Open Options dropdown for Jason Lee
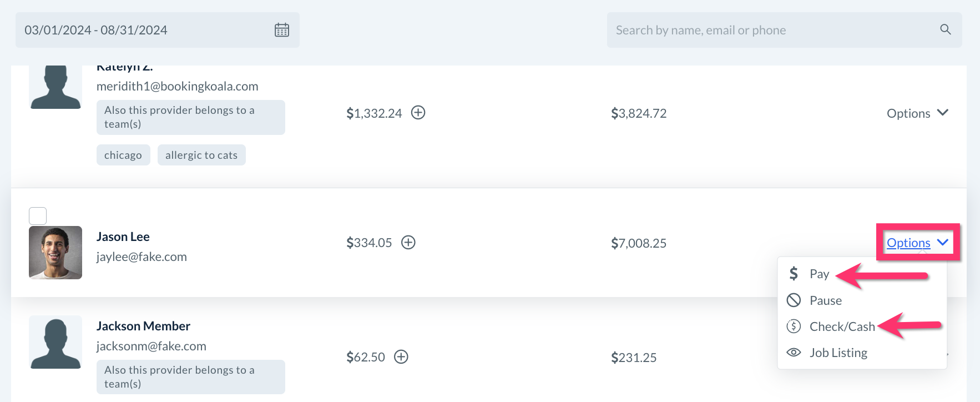The image size is (980, 402). pos(917,243)
